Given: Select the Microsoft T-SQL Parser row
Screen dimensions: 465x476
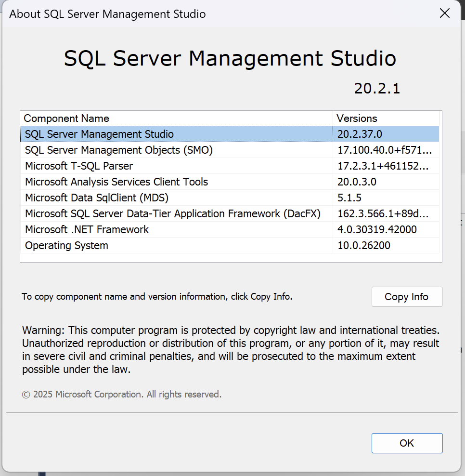Looking at the screenshot, I should pos(230,166).
